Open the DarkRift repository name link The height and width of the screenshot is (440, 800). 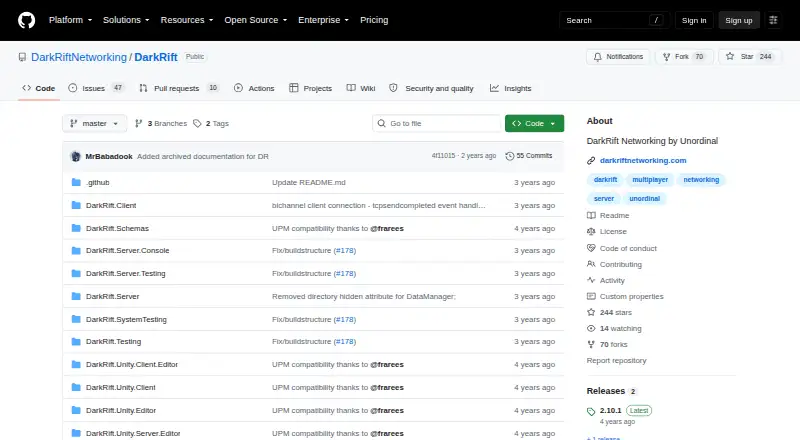click(156, 57)
